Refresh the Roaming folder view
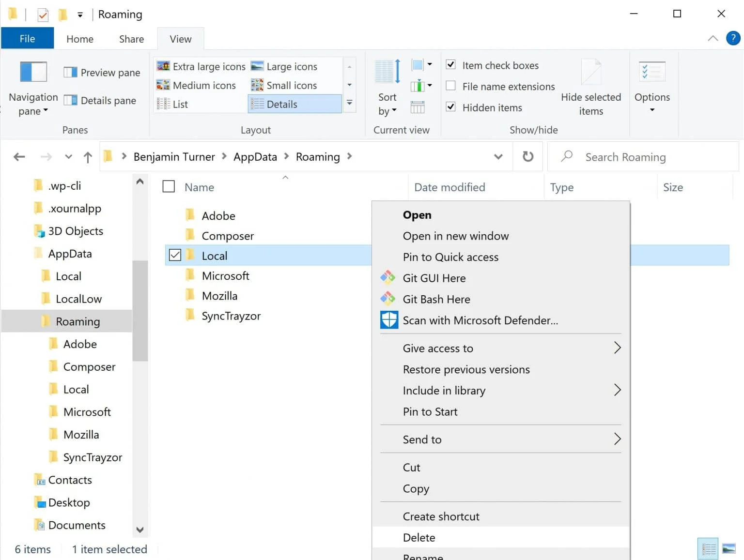 pos(527,156)
